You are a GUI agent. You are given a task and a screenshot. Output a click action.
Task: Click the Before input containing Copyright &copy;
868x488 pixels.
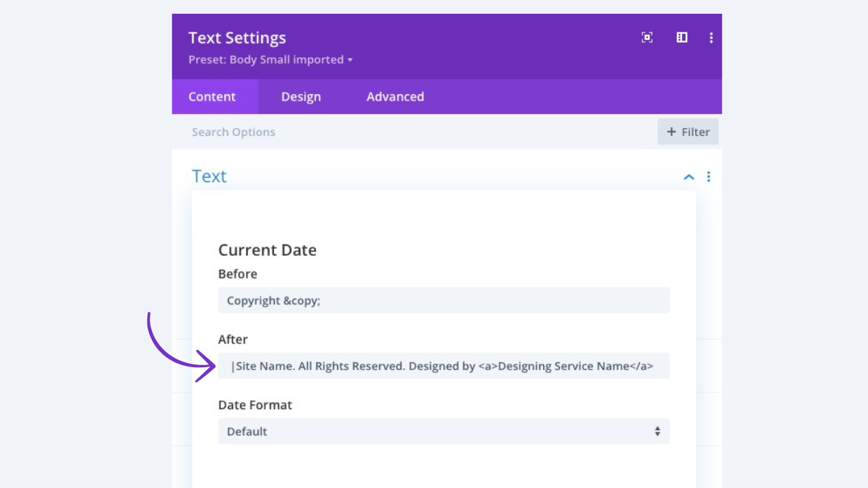444,300
